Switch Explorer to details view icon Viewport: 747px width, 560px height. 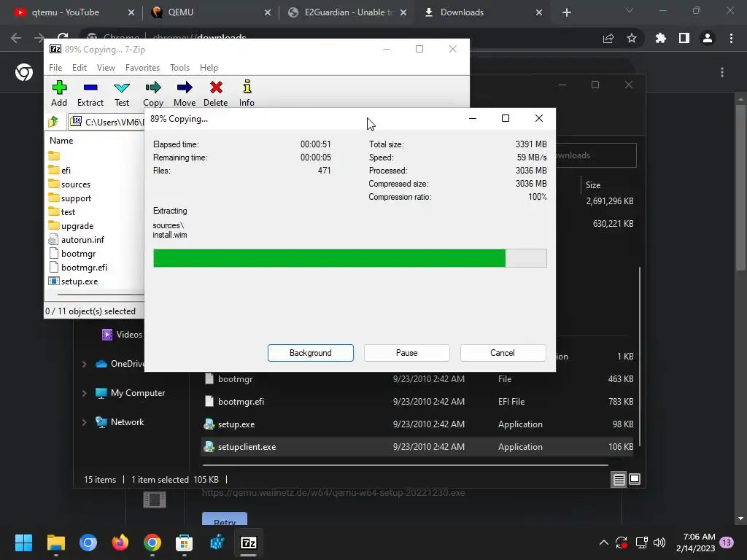point(619,480)
